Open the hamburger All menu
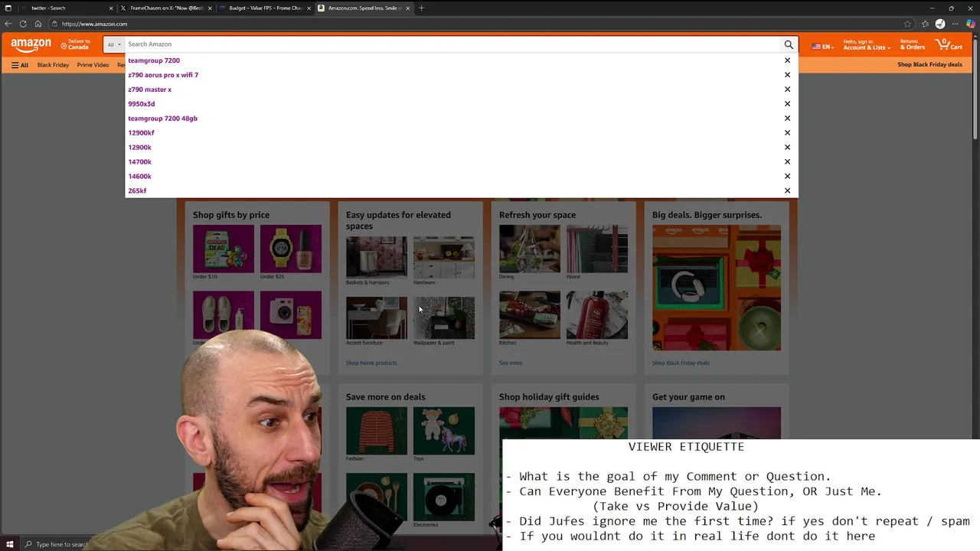The image size is (980, 551). (20, 65)
